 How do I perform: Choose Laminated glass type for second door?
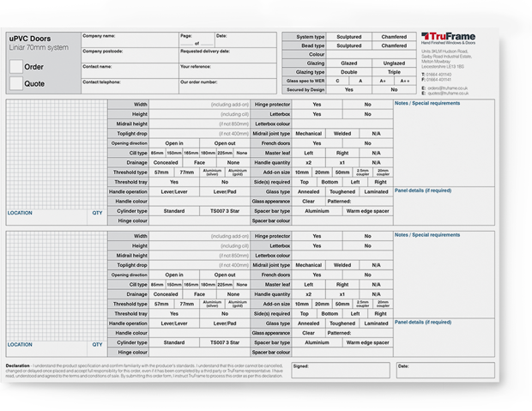377,323
